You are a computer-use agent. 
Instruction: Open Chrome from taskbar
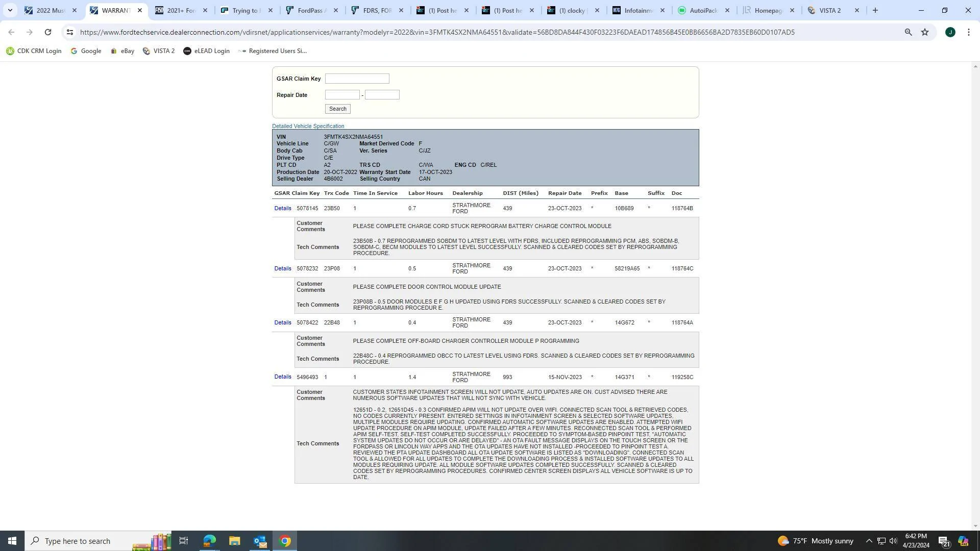(x=285, y=541)
